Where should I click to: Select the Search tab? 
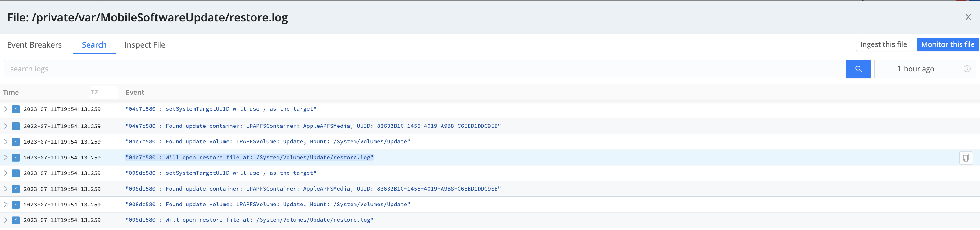(x=94, y=45)
